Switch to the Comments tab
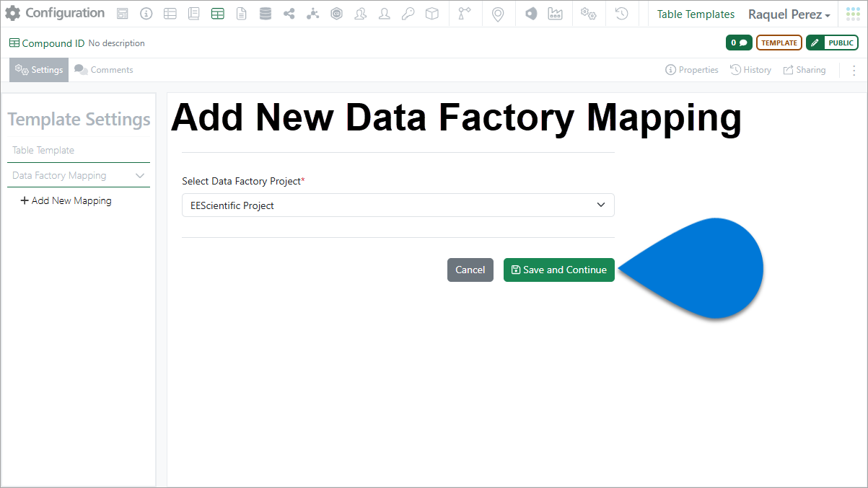 tap(104, 70)
